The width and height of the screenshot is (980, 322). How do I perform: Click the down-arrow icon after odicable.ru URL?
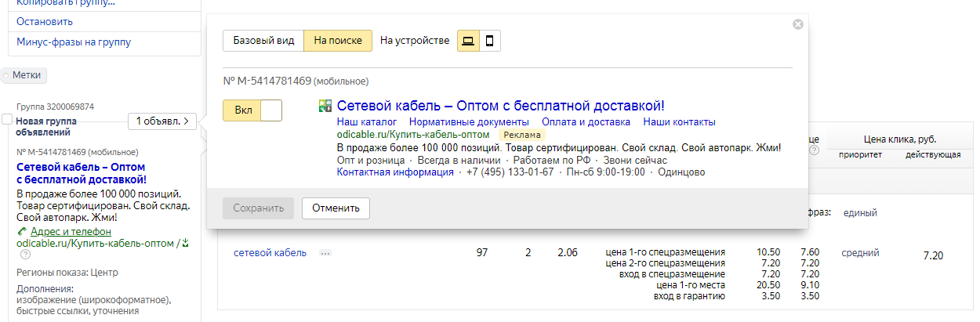click(186, 244)
